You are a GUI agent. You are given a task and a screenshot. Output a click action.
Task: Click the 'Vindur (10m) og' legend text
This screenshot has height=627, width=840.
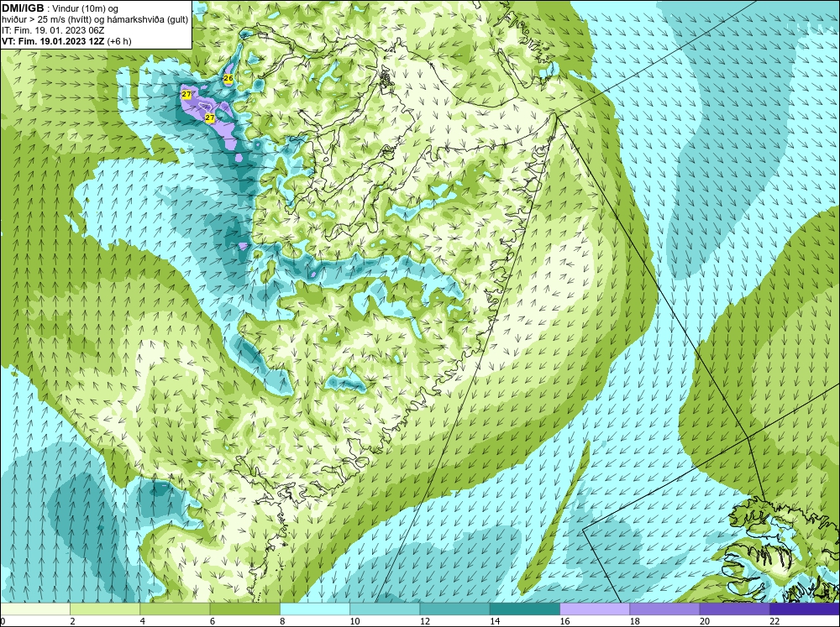[x=87, y=9]
